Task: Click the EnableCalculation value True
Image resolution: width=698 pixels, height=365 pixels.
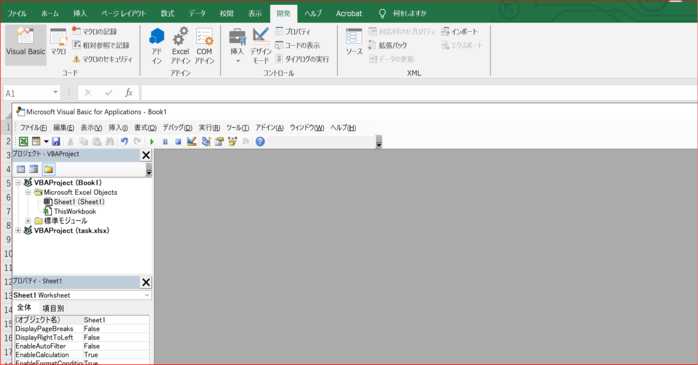Action: [x=91, y=355]
